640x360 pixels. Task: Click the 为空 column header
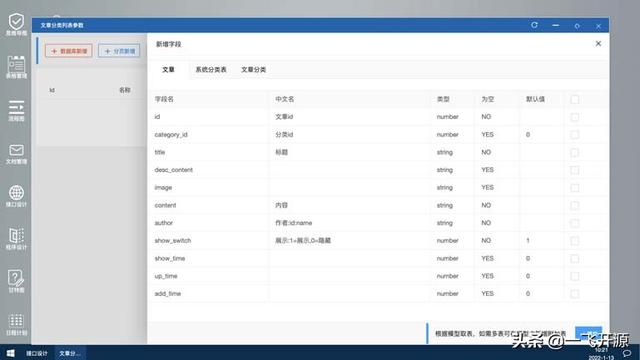click(x=487, y=99)
